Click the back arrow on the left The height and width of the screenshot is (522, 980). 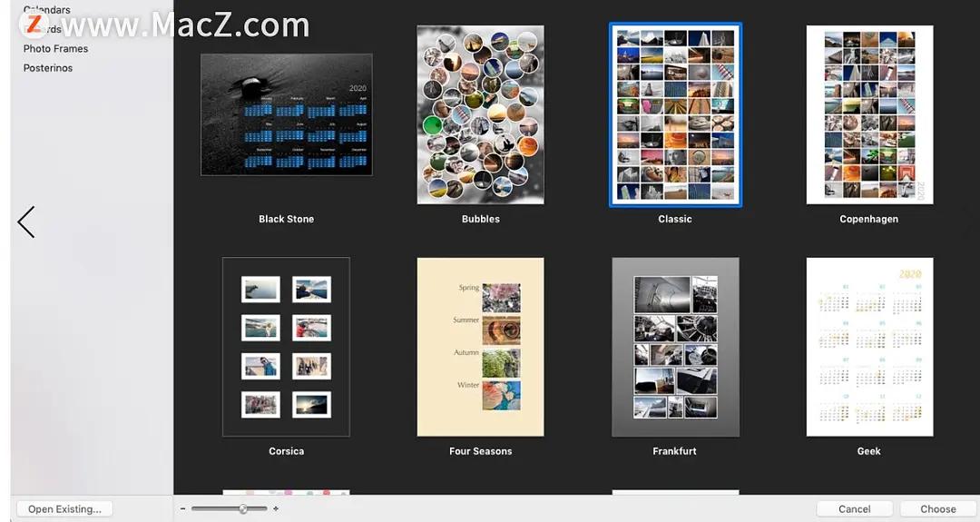coord(26,222)
